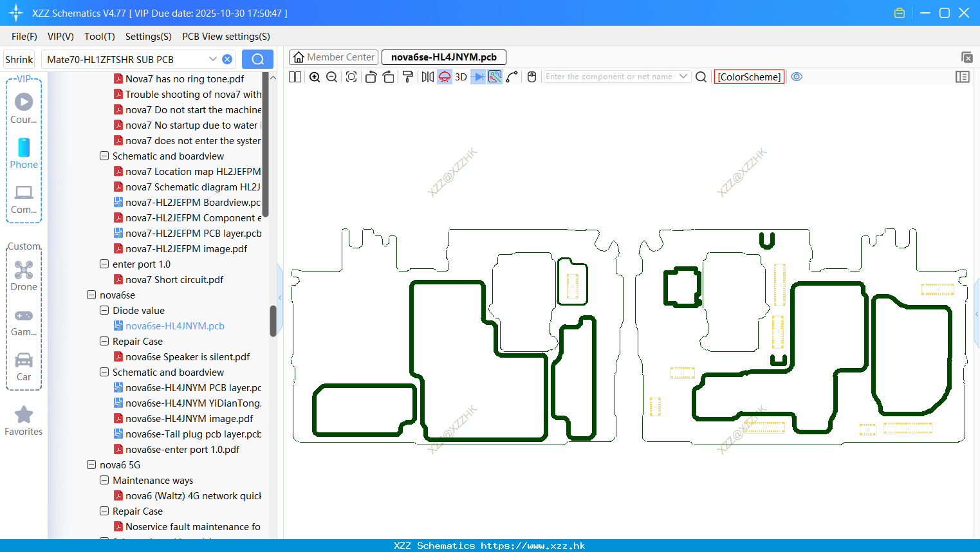Click the Shrink button
The width and height of the screenshot is (980, 552).
pyautogui.click(x=19, y=59)
